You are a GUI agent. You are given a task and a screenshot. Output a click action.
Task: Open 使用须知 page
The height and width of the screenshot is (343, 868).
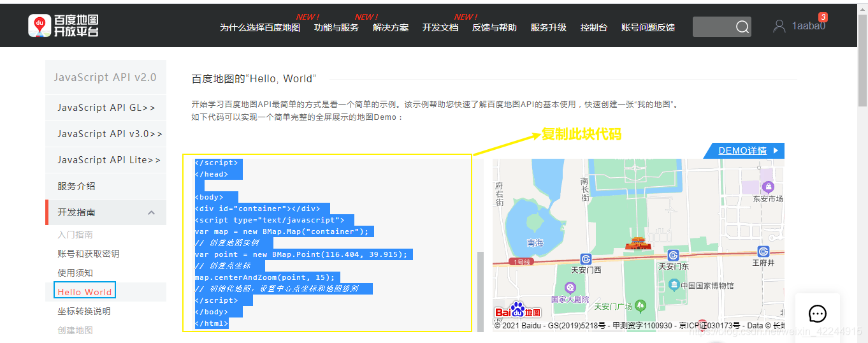tap(75, 273)
